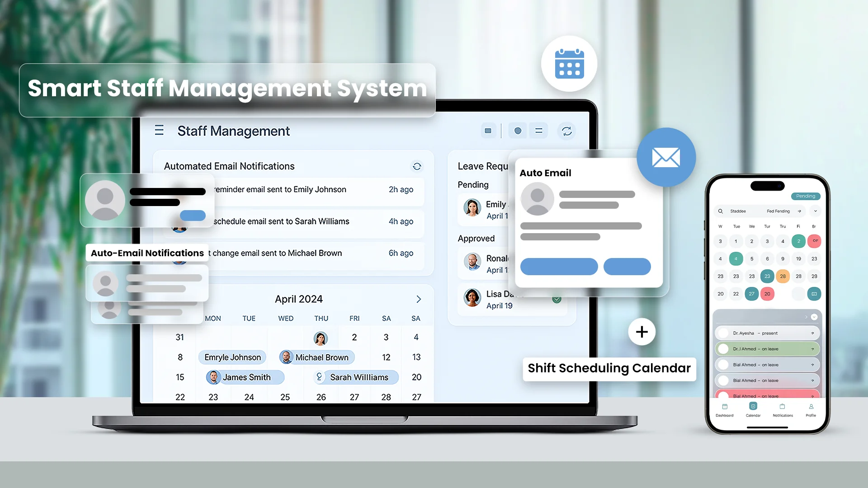Click the sync arrows icon in header

(x=566, y=131)
